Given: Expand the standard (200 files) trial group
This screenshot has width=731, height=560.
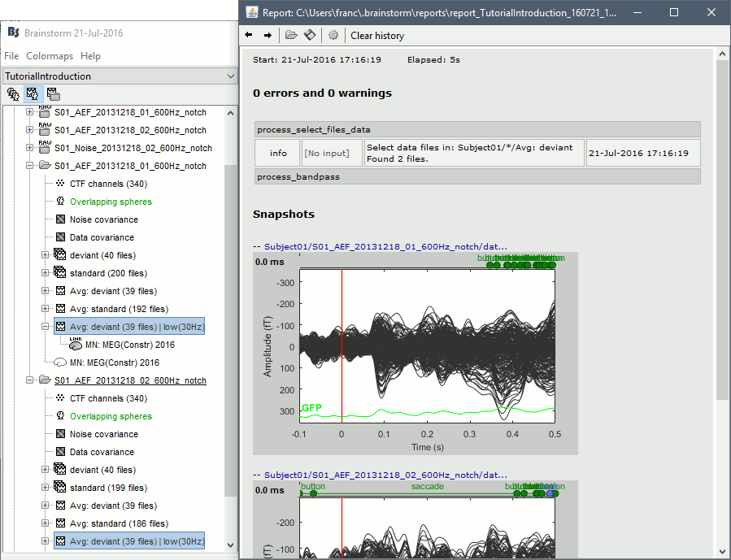Looking at the screenshot, I should (x=46, y=273).
